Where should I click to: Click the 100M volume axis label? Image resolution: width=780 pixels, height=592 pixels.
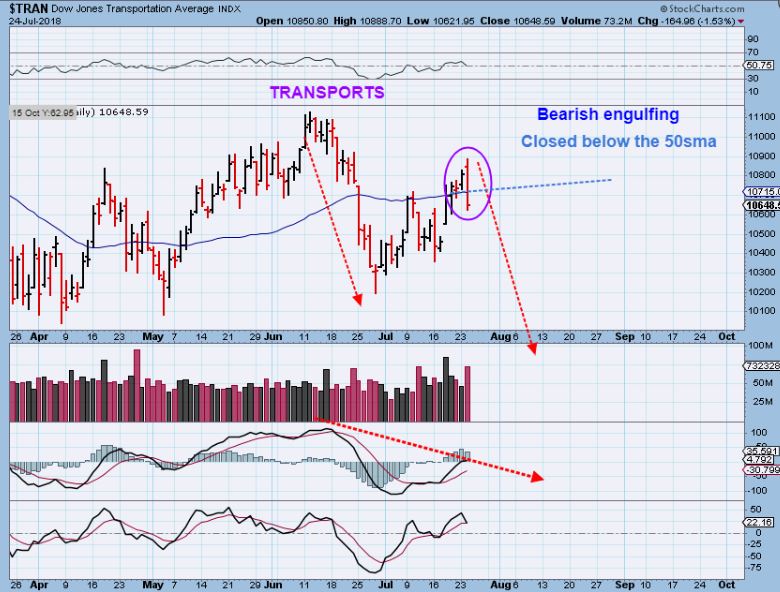tap(761, 345)
